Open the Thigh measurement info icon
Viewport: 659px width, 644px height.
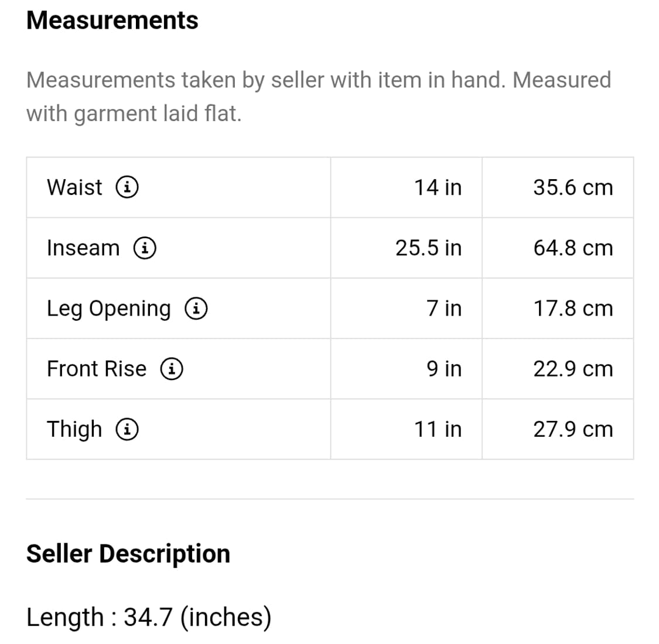click(x=127, y=429)
